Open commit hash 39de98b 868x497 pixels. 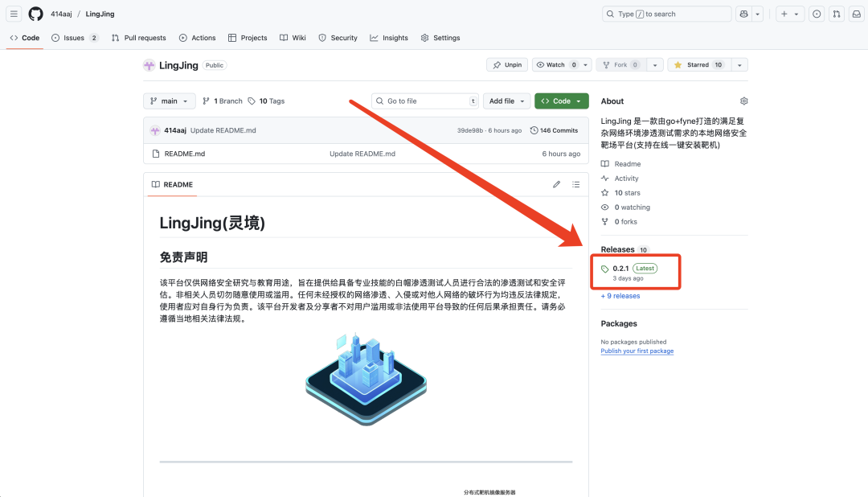pyautogui.click(x=470, y=131)
